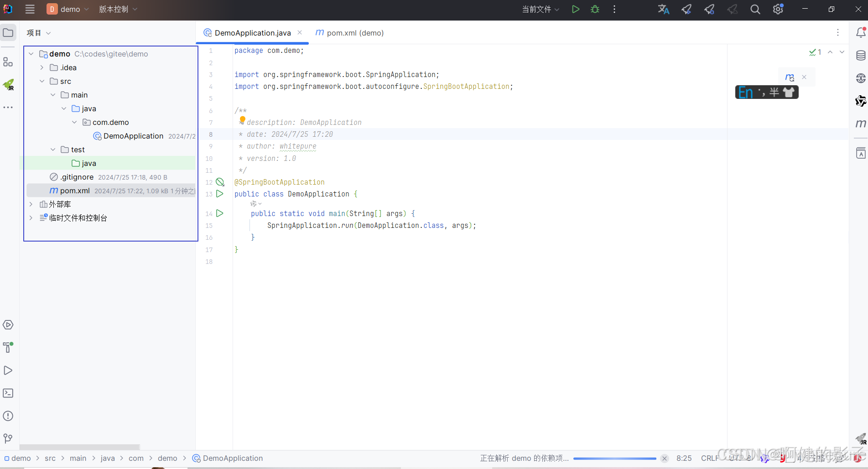The height and width of the screenshot is (469, 868).
Task: Open the demo project dropdown
Action: pos(68,9)
